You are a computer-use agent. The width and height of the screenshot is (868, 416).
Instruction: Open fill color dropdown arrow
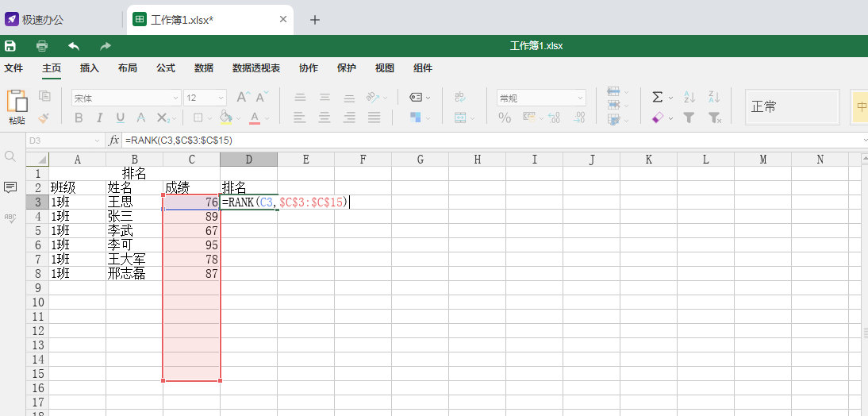[238, 118]
